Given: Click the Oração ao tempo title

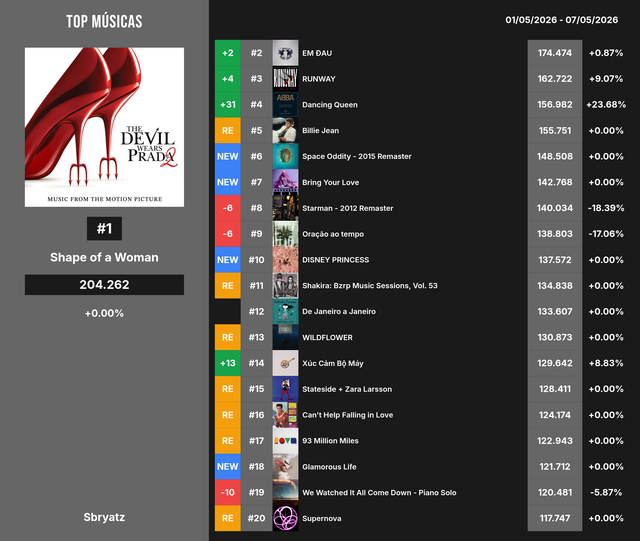Looking at the screenshot, I should tap(333, 234).
